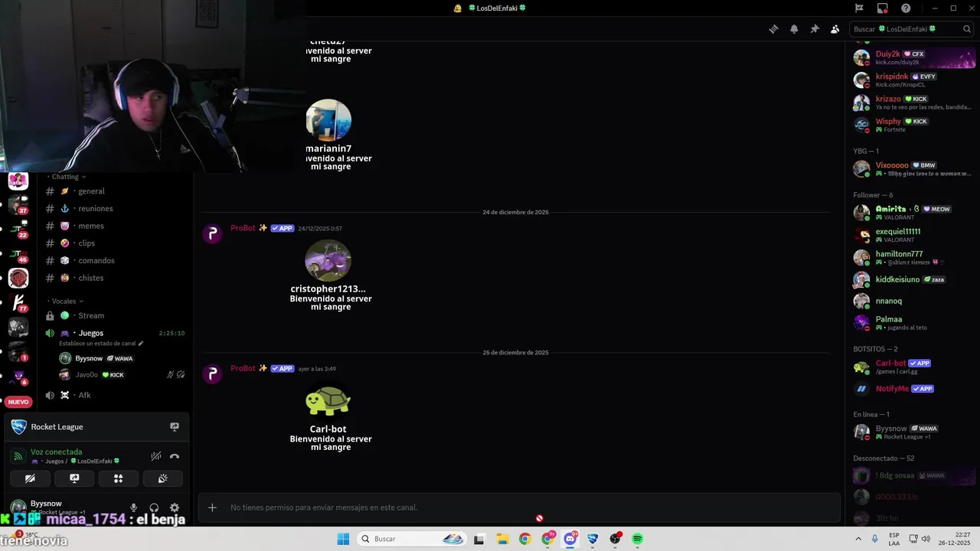Viewport: 980px width, 551px height.
Task: Open notification settings bell icon
Action: pos(794,29)
